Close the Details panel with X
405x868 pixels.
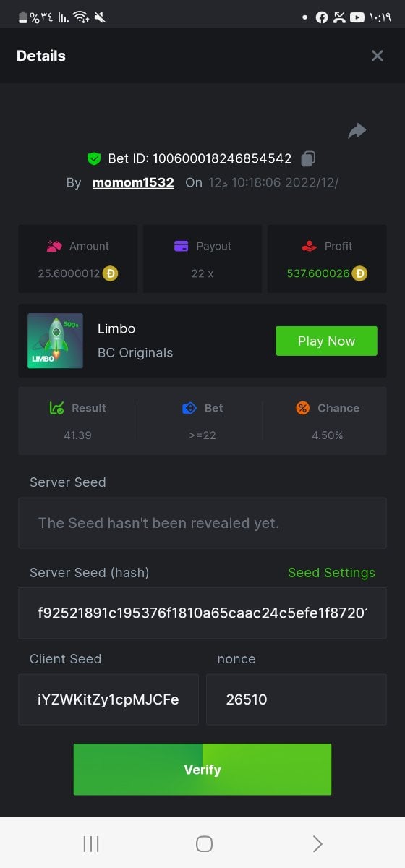point(378,56)
